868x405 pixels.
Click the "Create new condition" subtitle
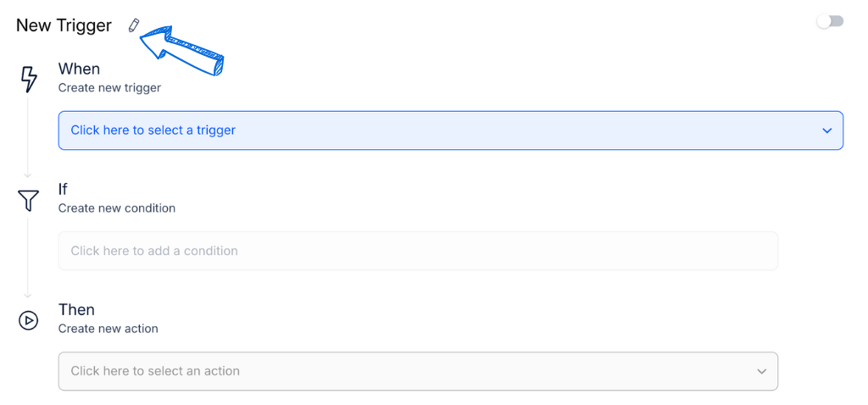click(117, 208)
